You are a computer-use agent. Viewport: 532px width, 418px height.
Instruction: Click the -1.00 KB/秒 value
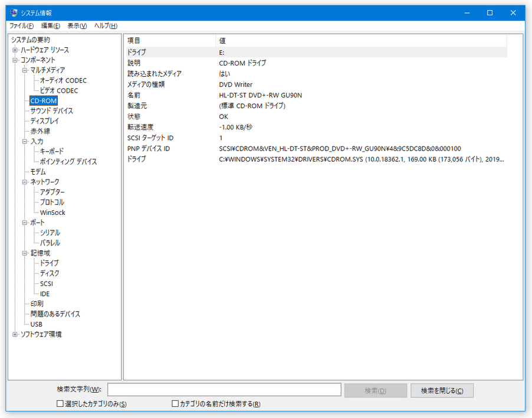(235, 128)
